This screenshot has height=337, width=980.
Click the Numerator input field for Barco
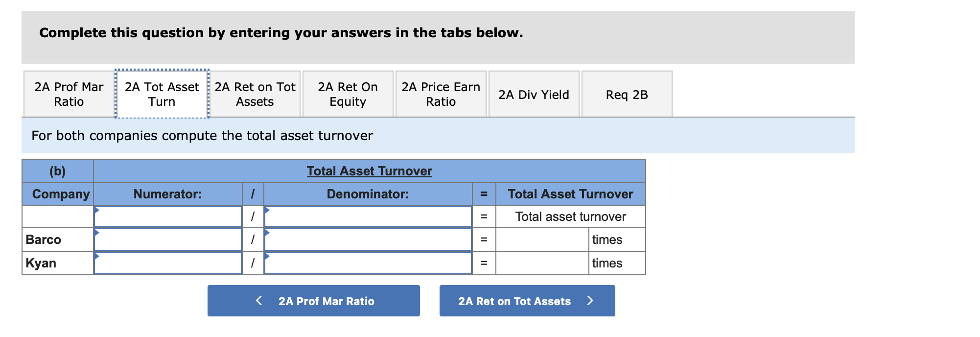[x=169, y=239]
